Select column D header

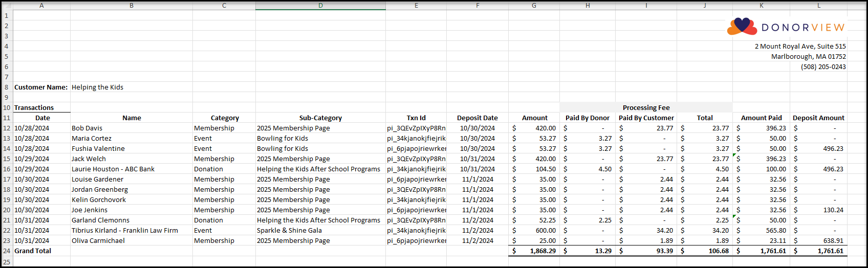(320, 6)
